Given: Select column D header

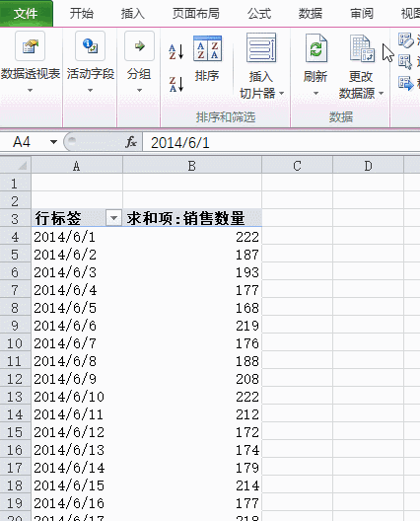Looking at the screenshot, I should point(368,166).
